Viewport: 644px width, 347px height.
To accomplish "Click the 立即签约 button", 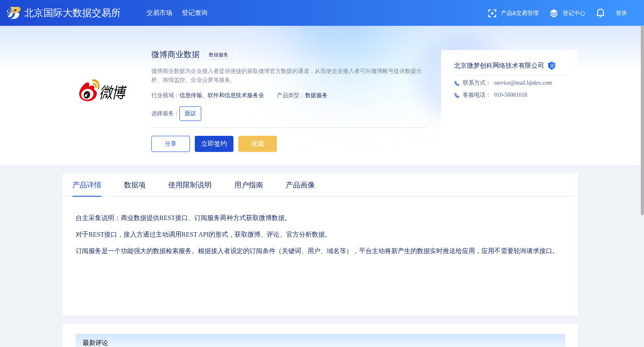I will point(214,144).
